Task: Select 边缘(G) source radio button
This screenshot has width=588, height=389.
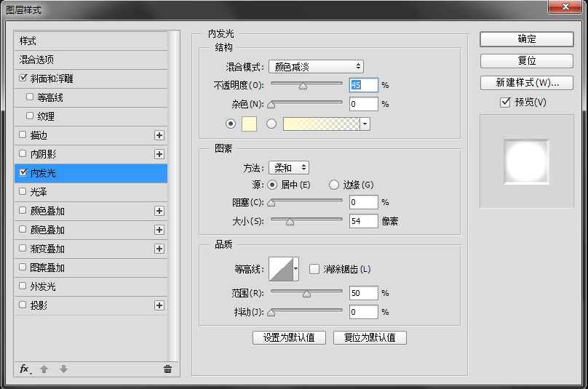Action: pos(334,185)
